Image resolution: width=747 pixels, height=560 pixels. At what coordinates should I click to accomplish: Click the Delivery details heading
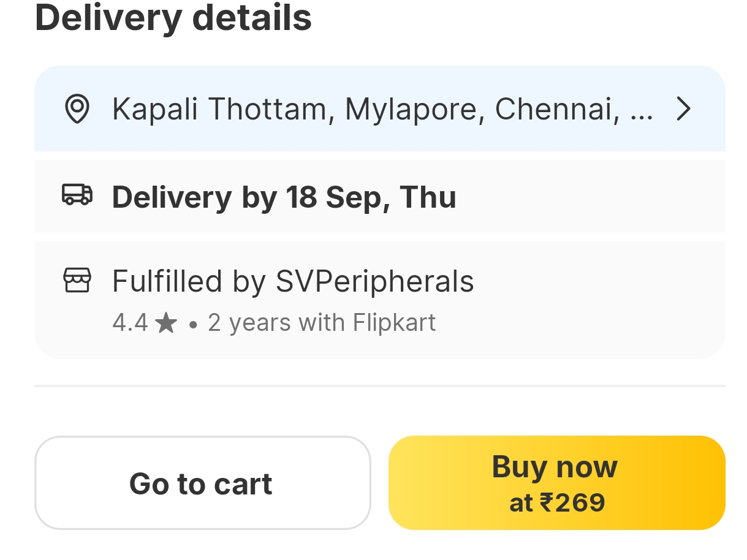[x=173, y=17]
